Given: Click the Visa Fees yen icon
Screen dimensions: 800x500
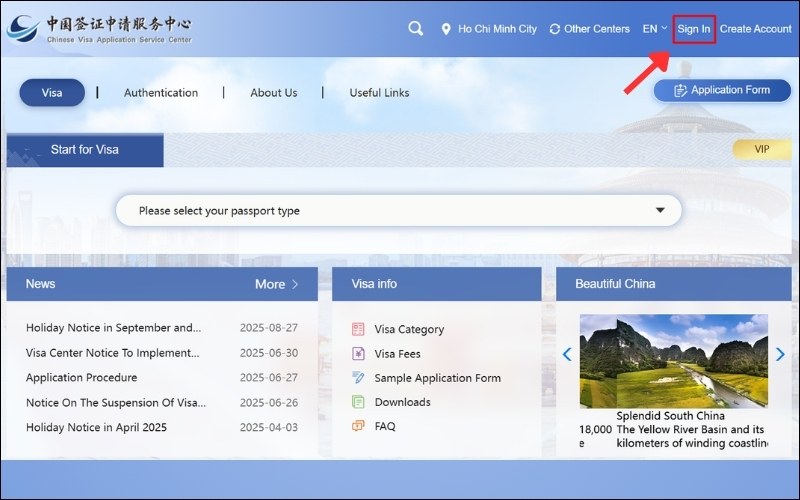Looking at the screenshot, I should point(359,353).
